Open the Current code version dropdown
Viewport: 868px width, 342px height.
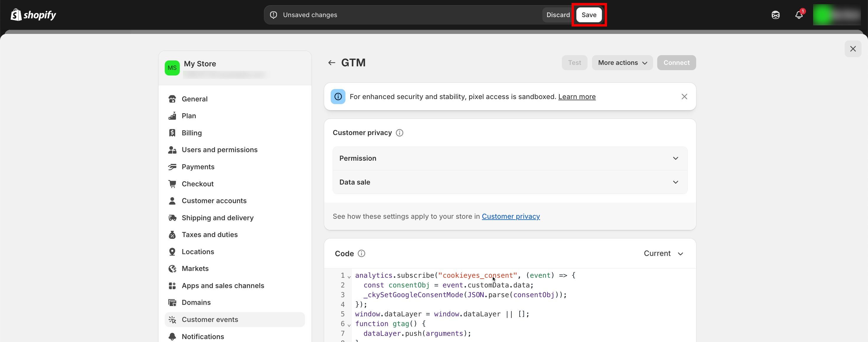663,254
